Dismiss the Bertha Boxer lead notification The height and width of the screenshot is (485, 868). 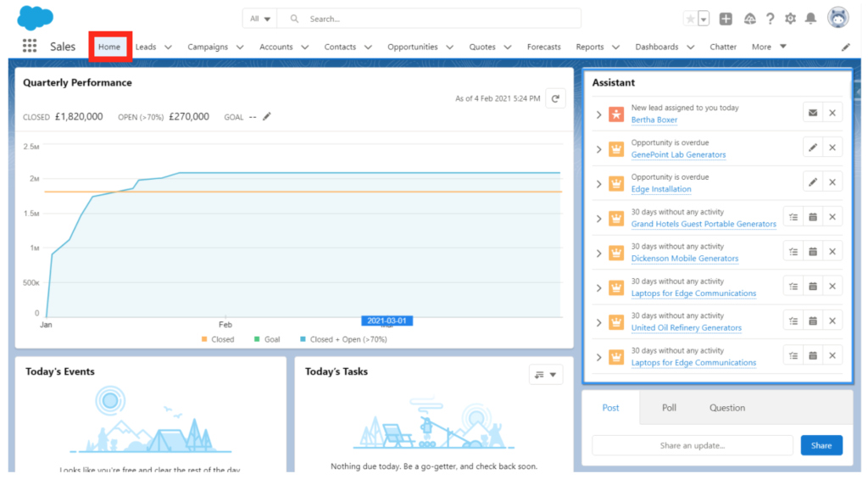[832, 113]
